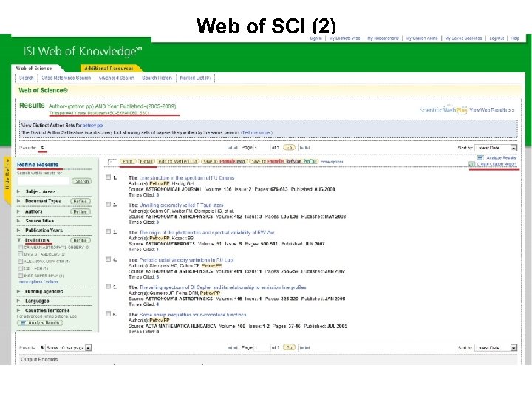Open Cited Reference Search
Viewport: 532px width, 399px height.
(x=66, y=78)
